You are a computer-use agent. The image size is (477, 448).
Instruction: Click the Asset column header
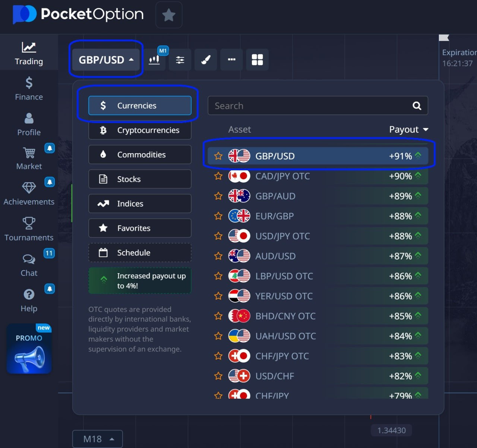pos(240,129)
